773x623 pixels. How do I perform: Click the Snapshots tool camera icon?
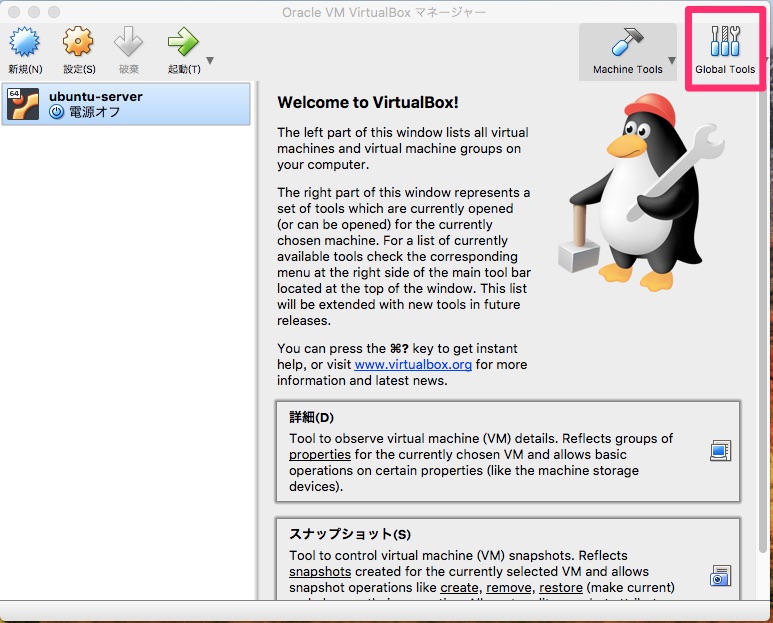(719, 575)
